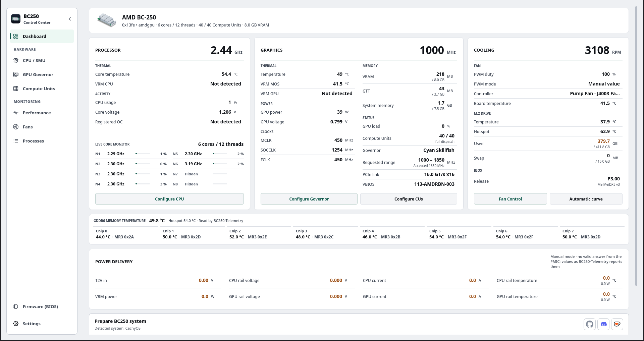
Task: Click the '6 cores / 12 threads' live monitor text
Action: pos(221,144)
